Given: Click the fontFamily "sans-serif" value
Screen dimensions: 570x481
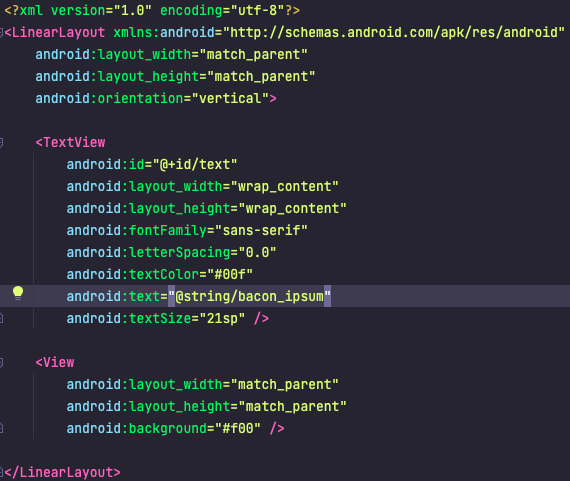Looking at the screenshot, I should pos(261,231).
